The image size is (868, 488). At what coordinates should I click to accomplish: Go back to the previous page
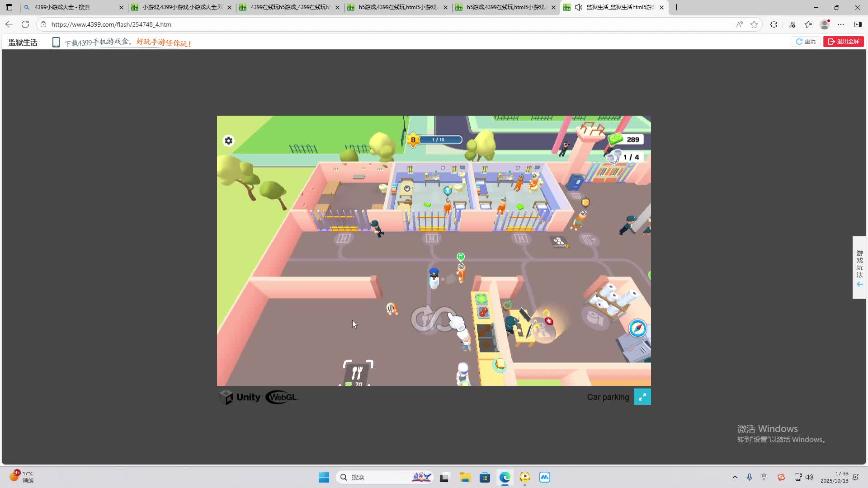tap(9, 24)
